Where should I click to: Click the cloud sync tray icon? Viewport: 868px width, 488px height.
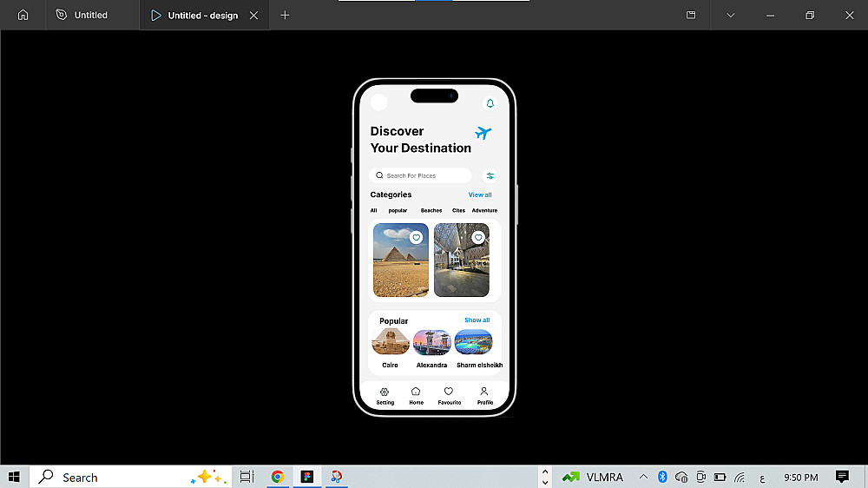click(681, 477)
